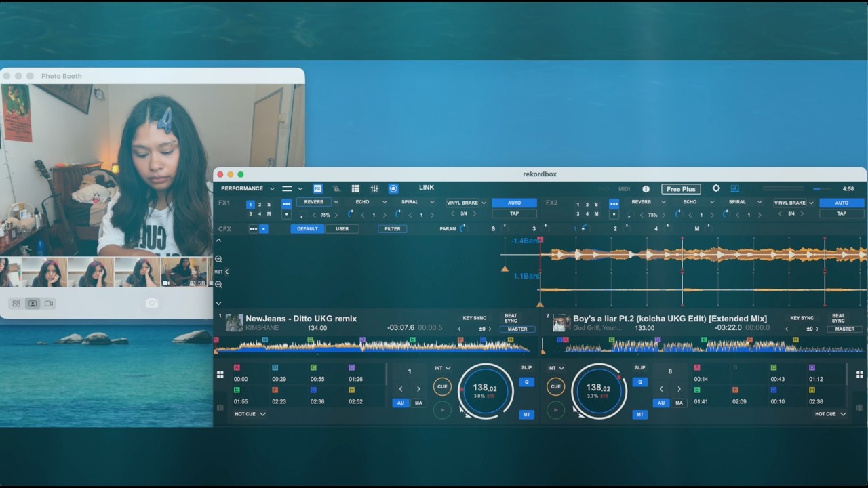The width and height of the screenshot is (868, 488).
Task: Toggle deck 1 Quantize Q button
Action: coord(526,382)
